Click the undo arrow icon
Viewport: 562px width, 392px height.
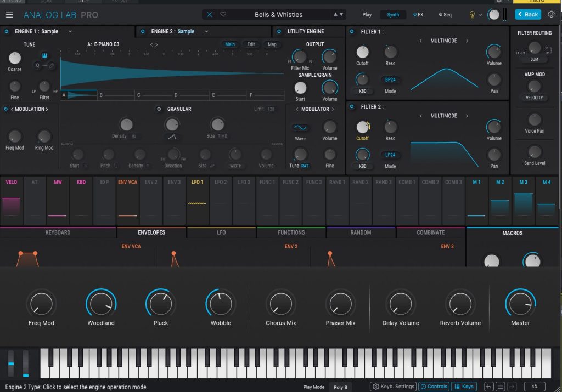(x=488, y=387)
